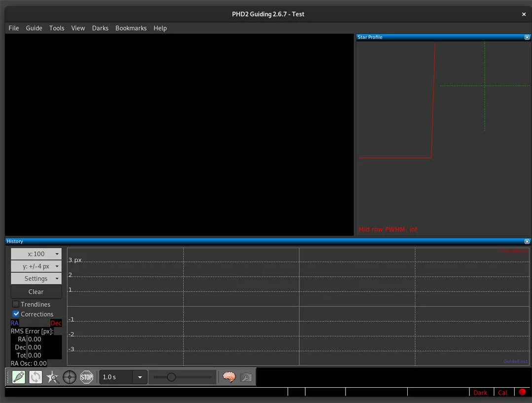The width and height of the screenshot is (532, 403).
Task: Click the Dark status bar indicator
Action: (480, 393)
